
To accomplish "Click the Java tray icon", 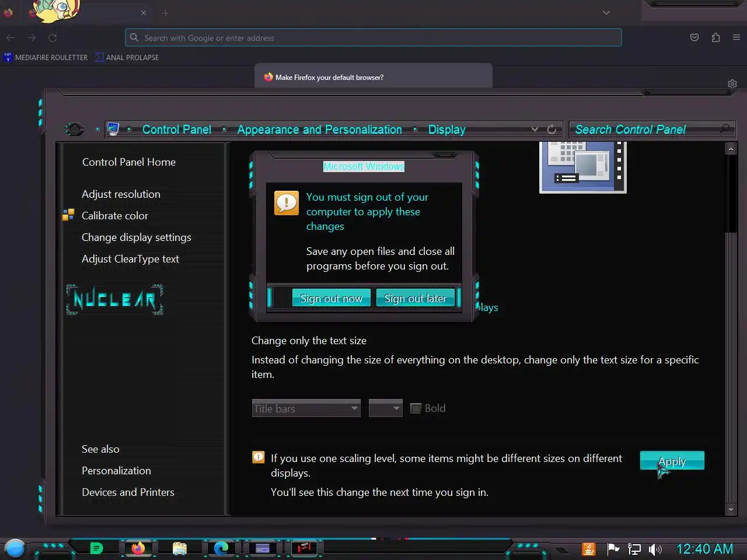I will tap(589, 549).
